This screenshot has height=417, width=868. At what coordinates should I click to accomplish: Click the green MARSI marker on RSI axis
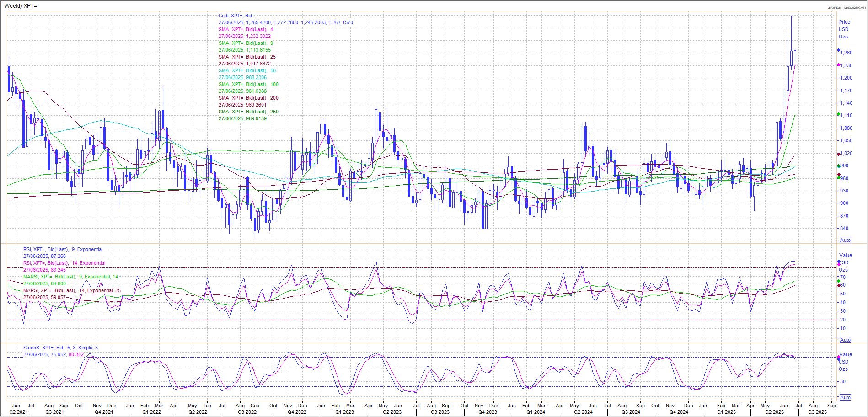tap(839, 281)
